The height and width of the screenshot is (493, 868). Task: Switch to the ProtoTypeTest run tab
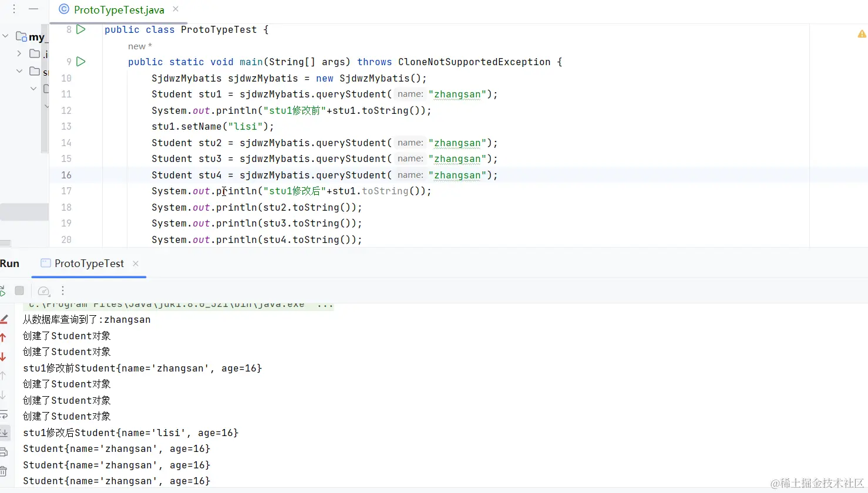point(89,264)
